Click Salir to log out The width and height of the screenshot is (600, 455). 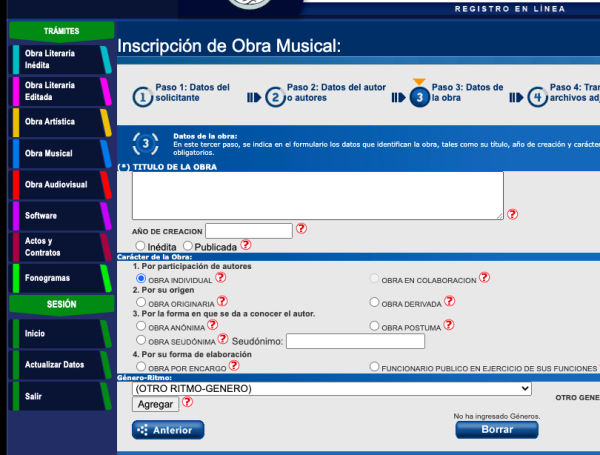61,396
